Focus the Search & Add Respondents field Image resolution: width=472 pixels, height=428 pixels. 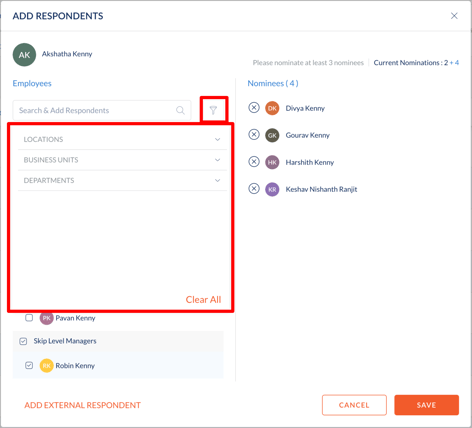(x=102, y=110)
